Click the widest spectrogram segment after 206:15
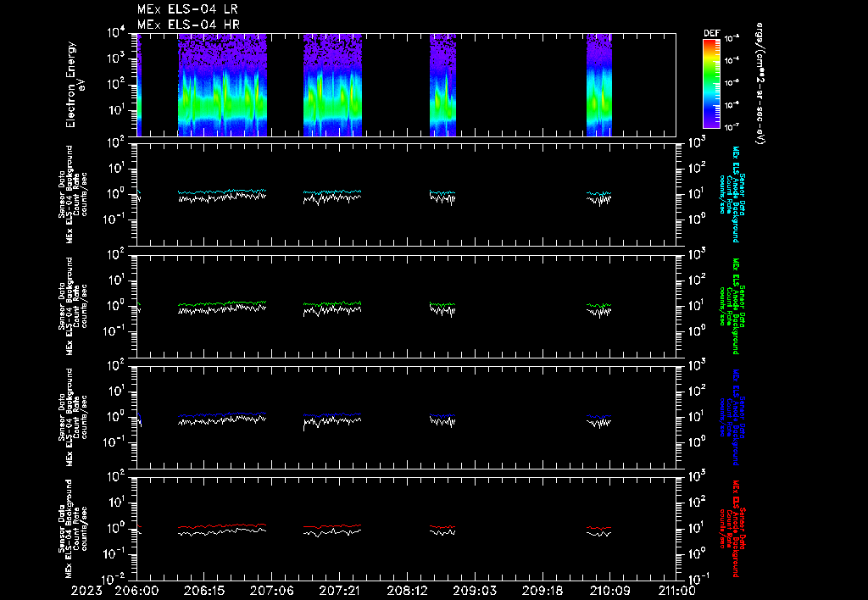868x600 pixels. tap(222, 85)
